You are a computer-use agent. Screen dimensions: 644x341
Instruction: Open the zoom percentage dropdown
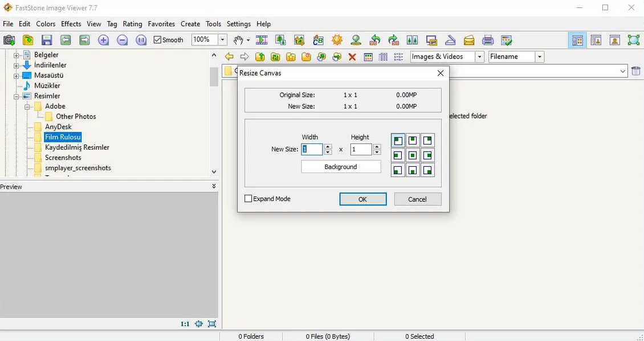click(223, 40)
